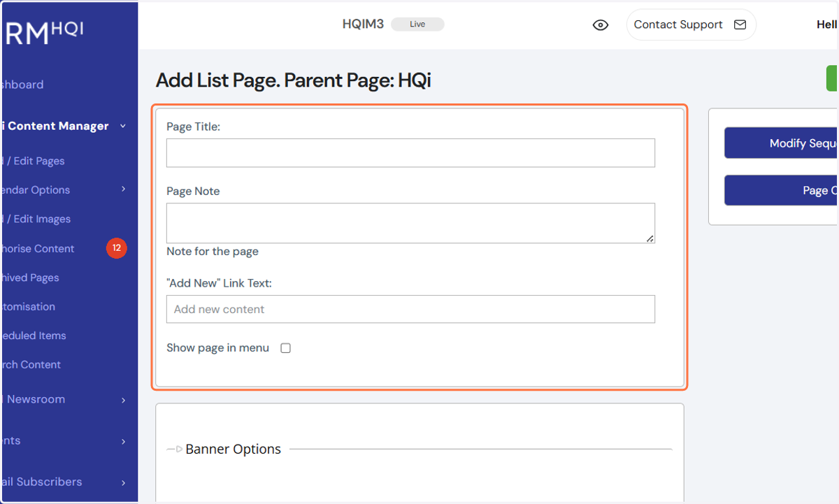839x504 pixels.
Task: Click the HQIM3 site name
Action: [363, 24]
